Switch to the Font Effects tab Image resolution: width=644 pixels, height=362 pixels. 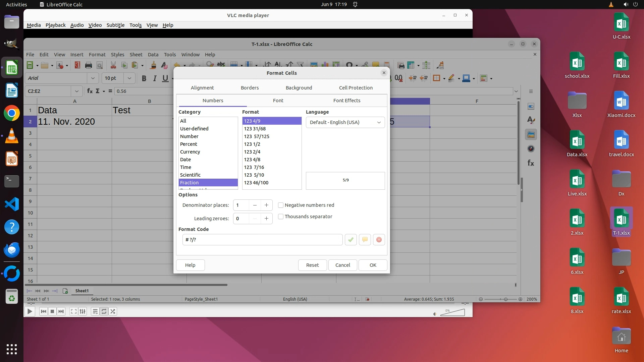[346, 101]
